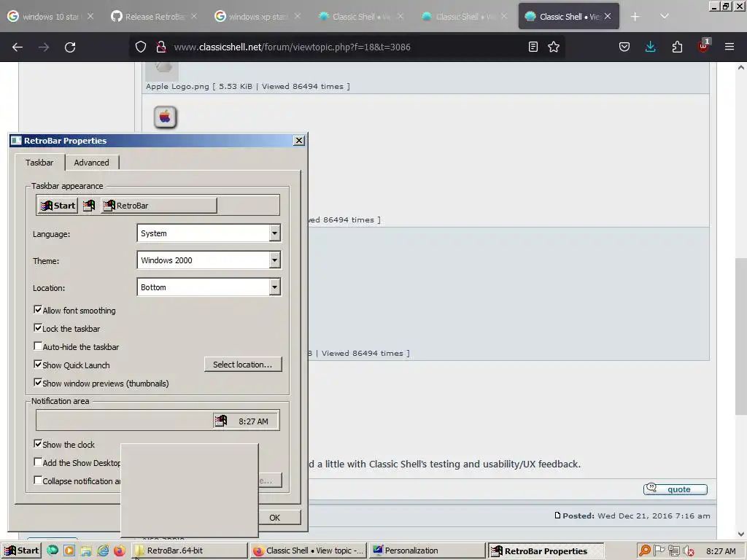Click the flag icon in notification area preview
747x560 pixels.
(x=220, y=421)
